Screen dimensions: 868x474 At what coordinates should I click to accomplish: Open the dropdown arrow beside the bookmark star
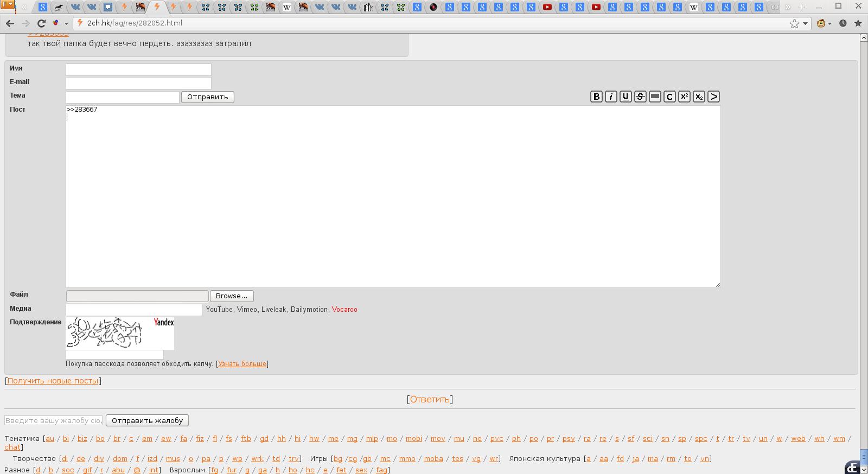tap(806, 24)
